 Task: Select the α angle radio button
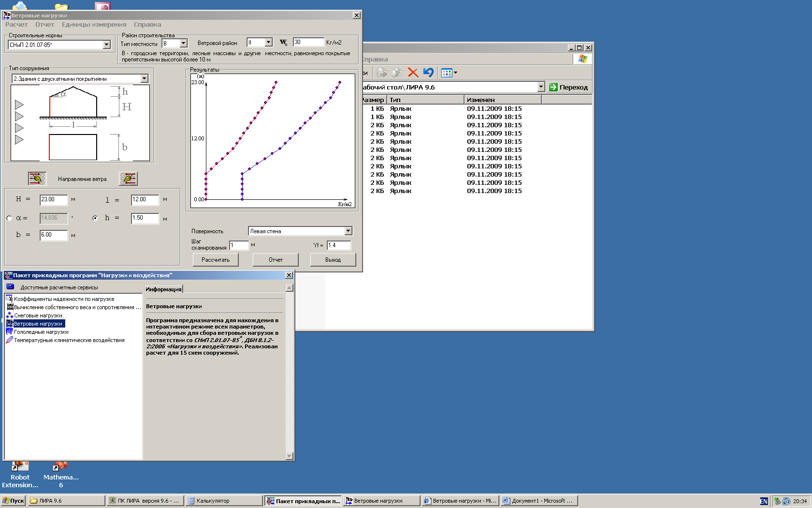coord(9,218)
